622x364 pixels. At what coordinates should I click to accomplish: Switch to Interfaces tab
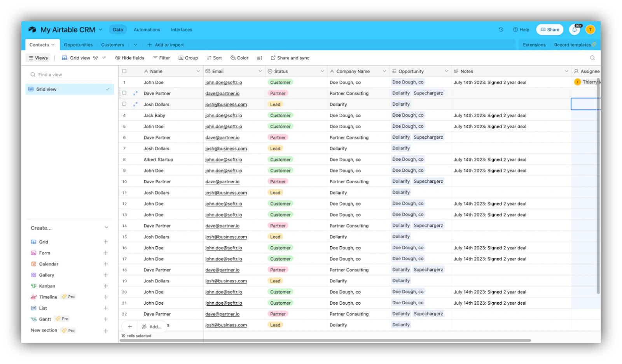(182, 30)
